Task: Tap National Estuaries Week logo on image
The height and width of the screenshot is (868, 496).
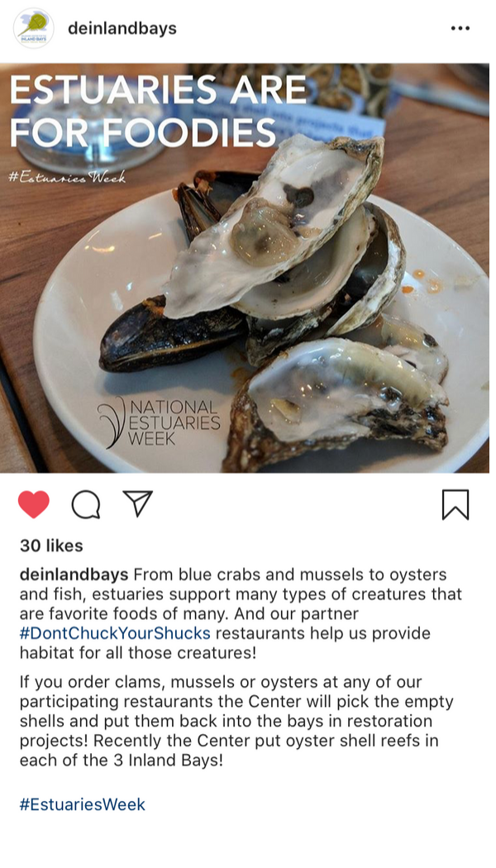Action: [160, 422]
